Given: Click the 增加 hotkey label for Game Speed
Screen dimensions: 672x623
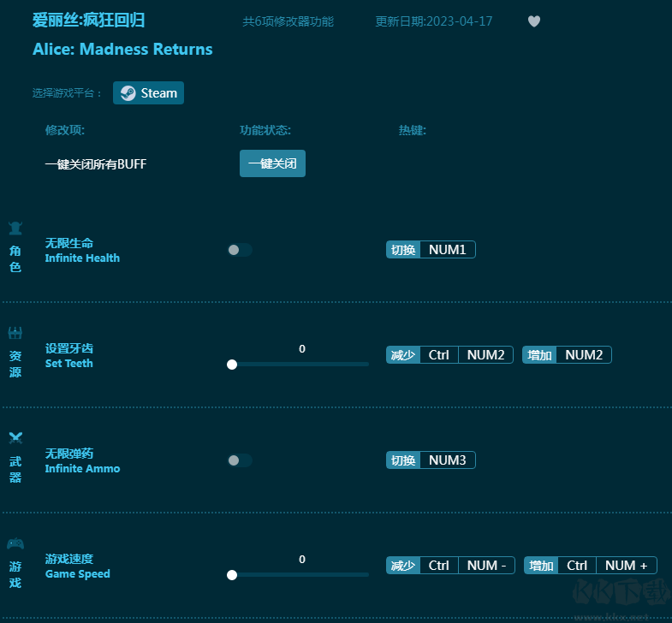Looking at the screenshot, I should 541,566.
